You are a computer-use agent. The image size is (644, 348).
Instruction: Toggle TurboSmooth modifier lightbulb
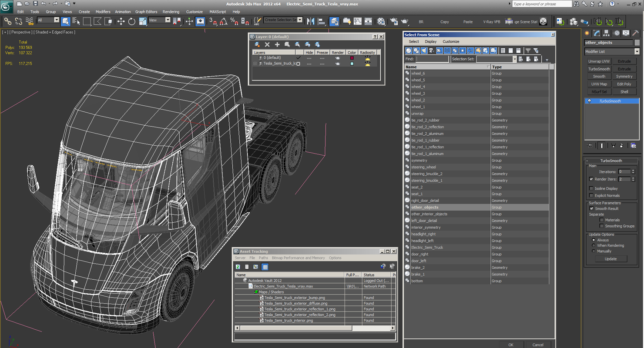coord(590,101)
